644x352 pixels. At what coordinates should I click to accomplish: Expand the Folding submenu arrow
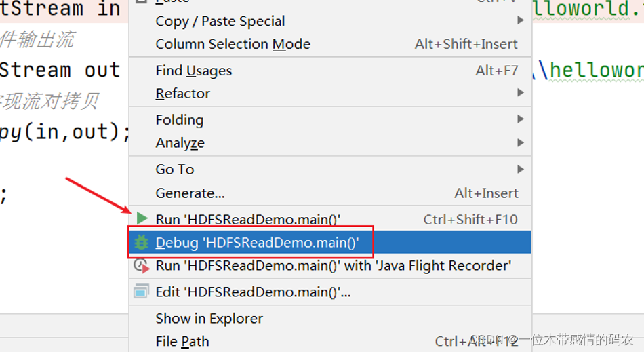(521, 119)
